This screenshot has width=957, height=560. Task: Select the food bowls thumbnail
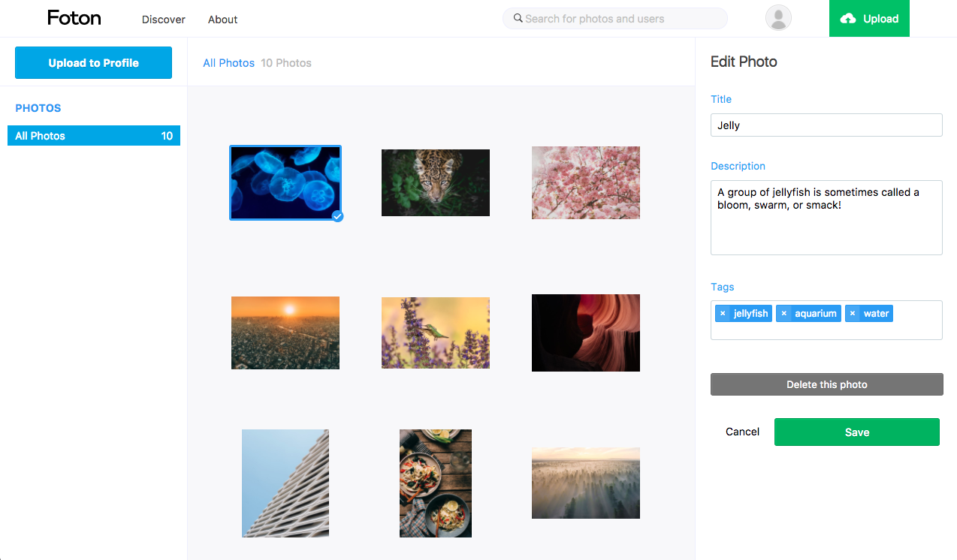point(436,483)
